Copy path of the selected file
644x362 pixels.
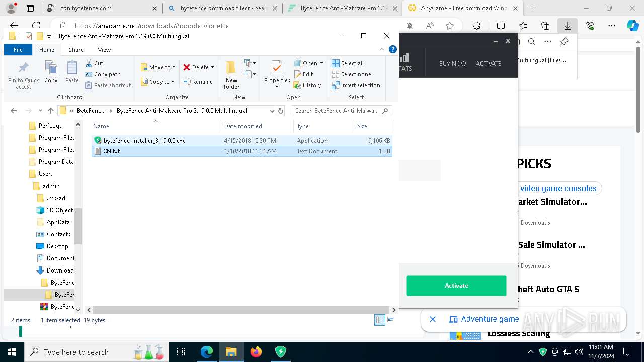tap(103, 74)
